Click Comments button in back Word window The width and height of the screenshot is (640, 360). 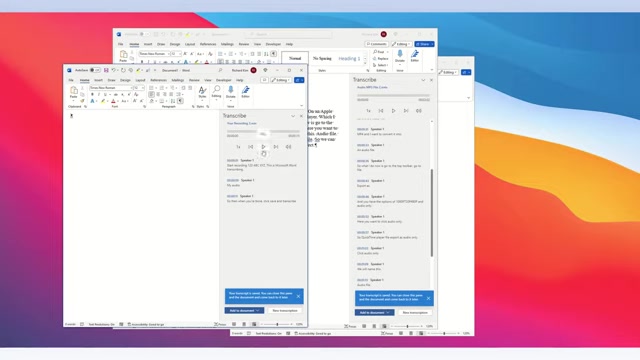pyautogui.click(x=376, y=44)
